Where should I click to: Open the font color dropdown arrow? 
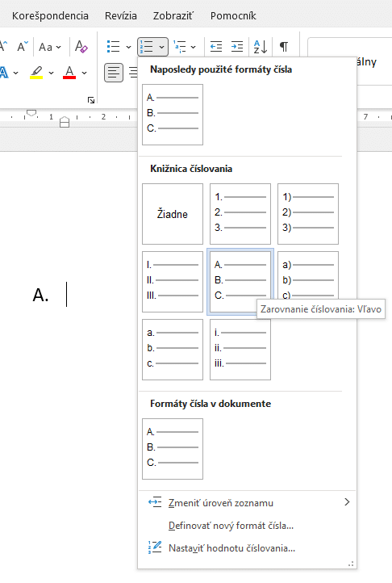point(85,73)
